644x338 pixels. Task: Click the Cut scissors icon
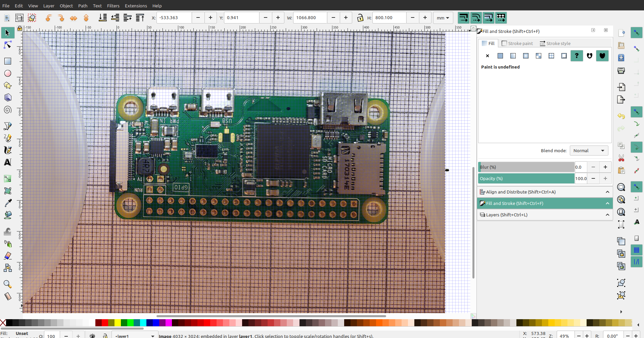621,158
